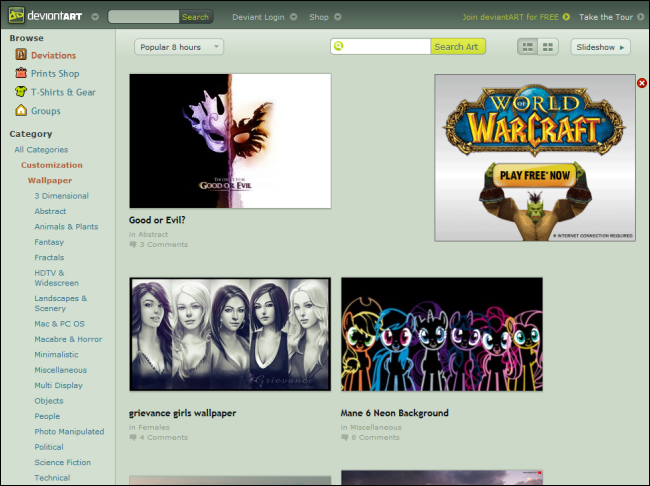Choose the HDTV & Widescreen subcategory

56,278
